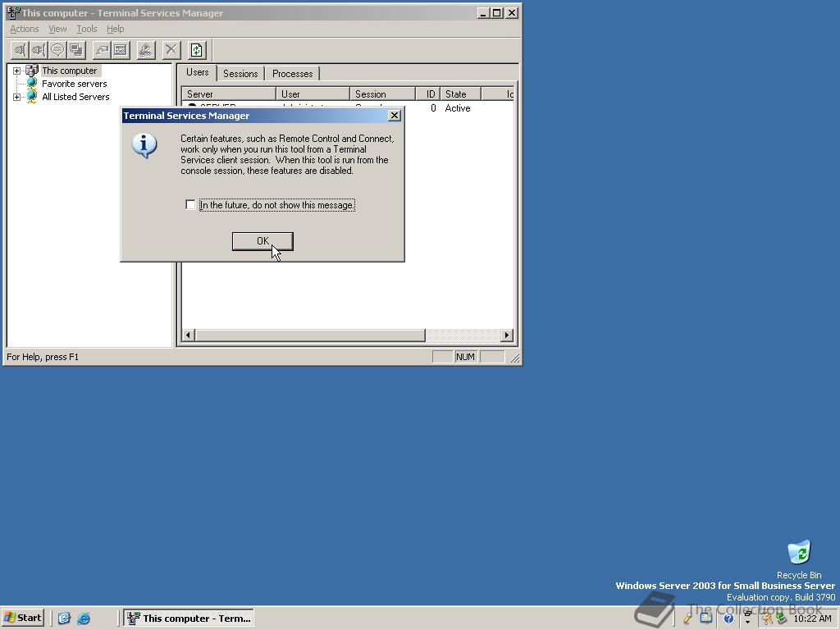This screenshot has width=840, height=630.
Task: Click the Send Message speech-bubble icon
Action: [57, 50]
